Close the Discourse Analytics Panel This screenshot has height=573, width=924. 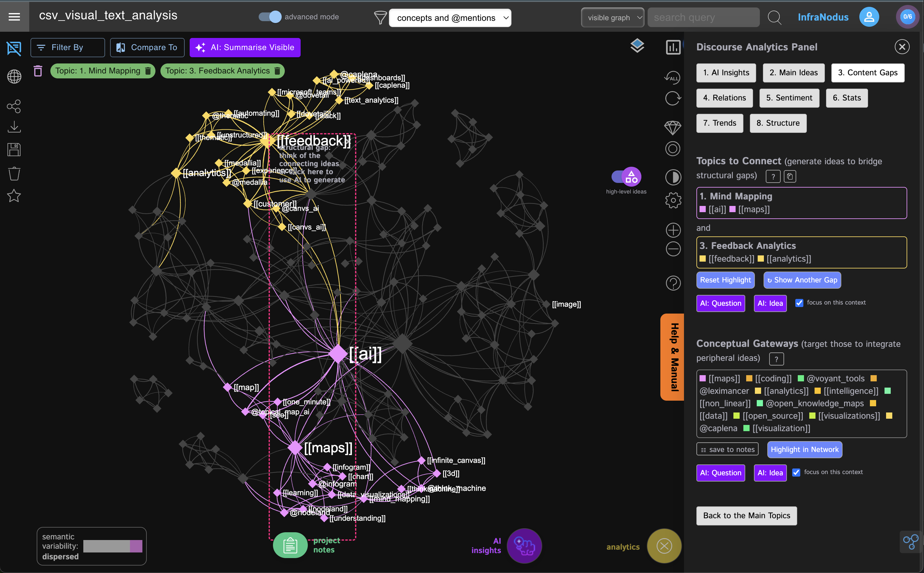902,47
